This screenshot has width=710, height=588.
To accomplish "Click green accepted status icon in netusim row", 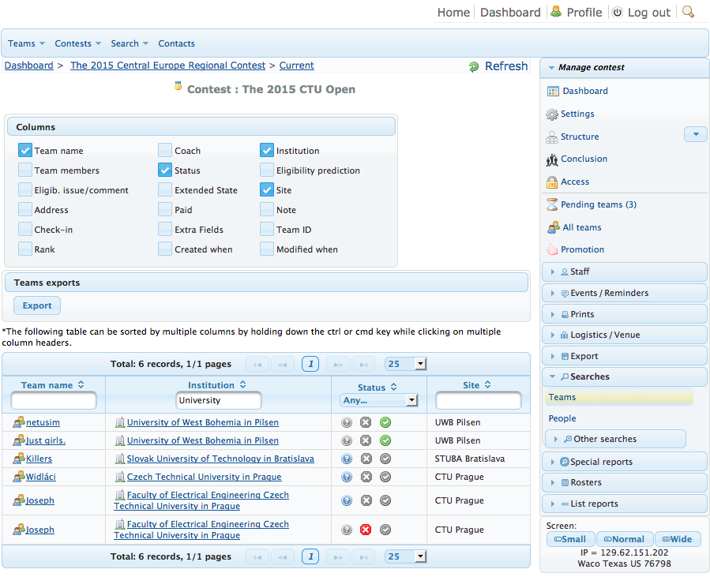I will [385, 422].
